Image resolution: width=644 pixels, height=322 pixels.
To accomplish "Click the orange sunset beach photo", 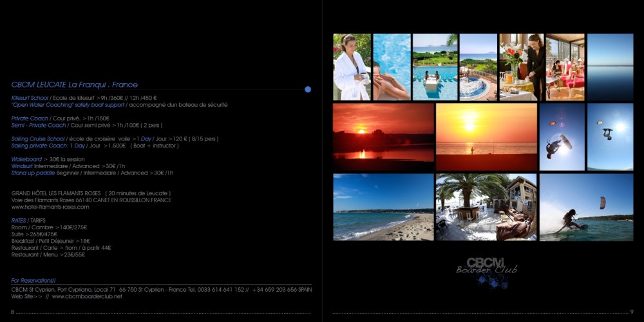I will point(486,137).
